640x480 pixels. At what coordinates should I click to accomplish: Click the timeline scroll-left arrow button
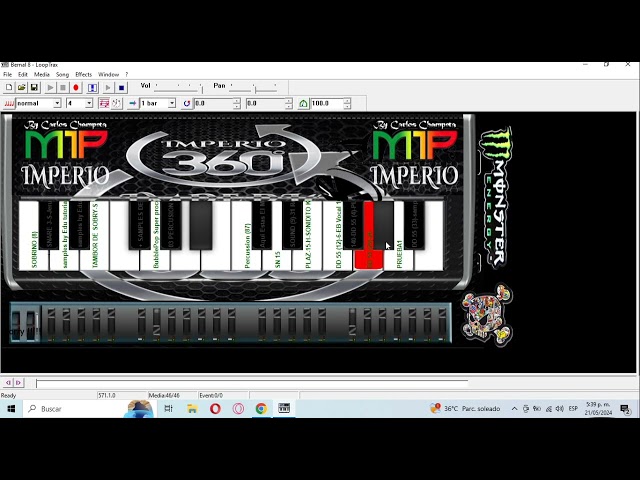coord(8,382)
